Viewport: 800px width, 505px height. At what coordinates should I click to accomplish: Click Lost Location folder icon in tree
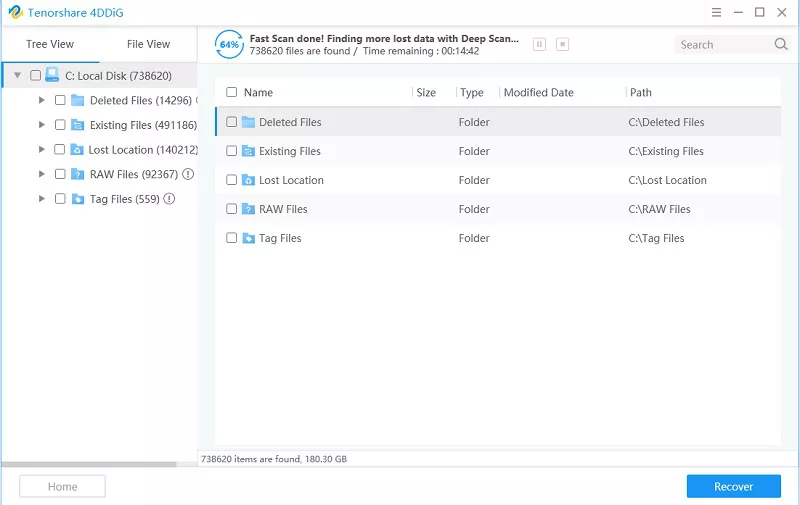click(77, 149)
